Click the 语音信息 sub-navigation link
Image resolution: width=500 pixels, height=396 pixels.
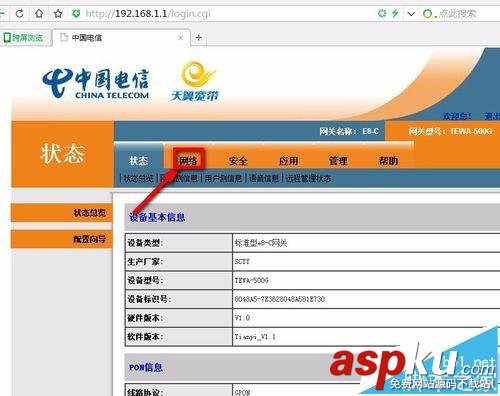264,178
